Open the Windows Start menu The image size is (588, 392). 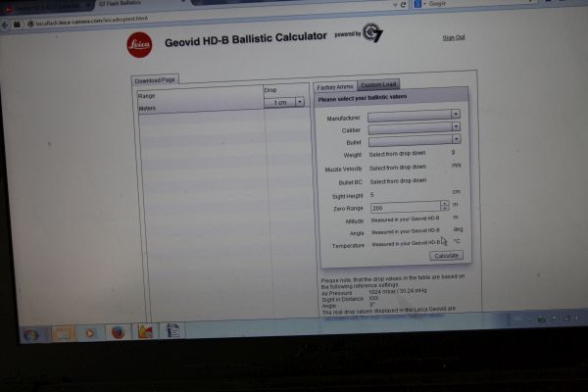tap(31, 334)
